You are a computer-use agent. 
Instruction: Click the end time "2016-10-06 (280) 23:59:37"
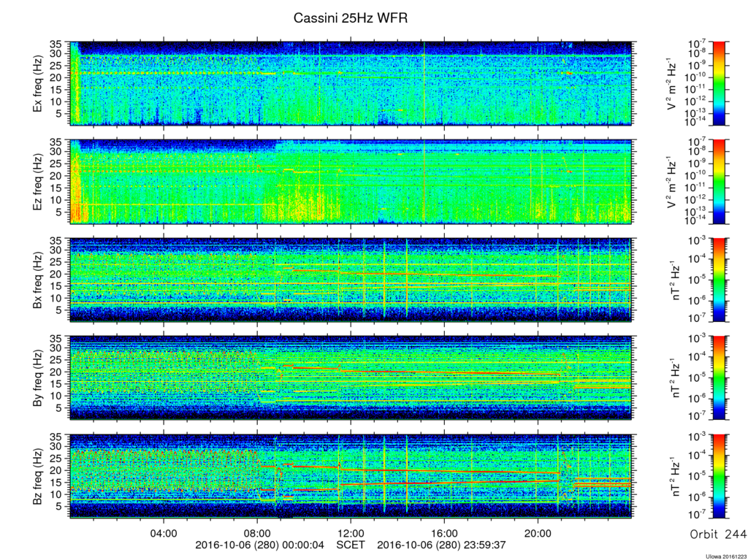coord(441,545)
